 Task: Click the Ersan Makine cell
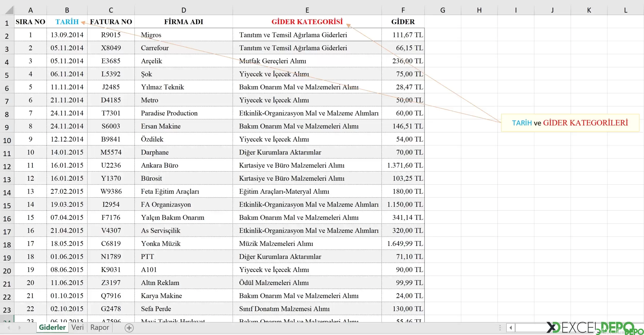(x=184, y=126)
